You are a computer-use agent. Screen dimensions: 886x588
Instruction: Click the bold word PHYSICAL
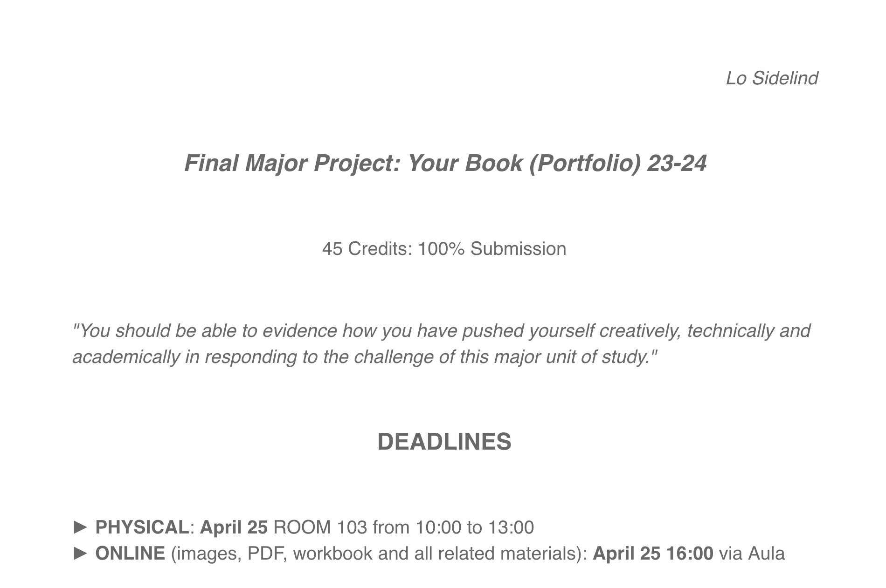(x=142, y=527)
